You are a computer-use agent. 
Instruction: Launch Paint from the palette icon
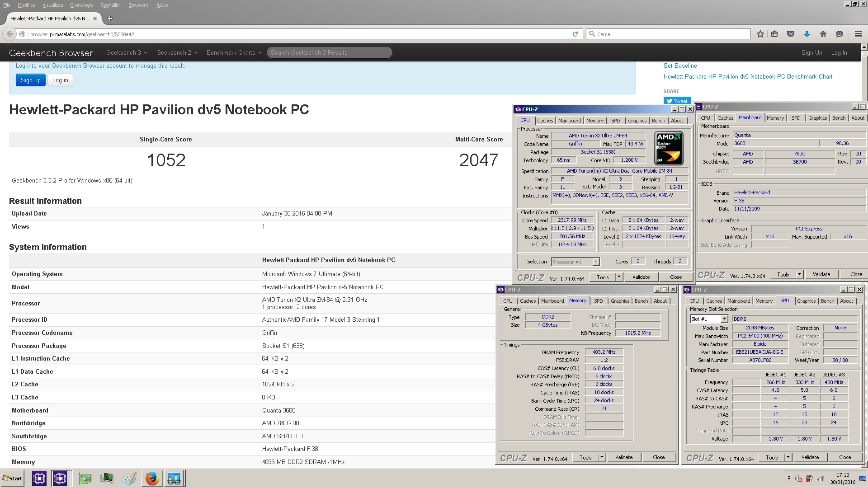pos(129,478)
